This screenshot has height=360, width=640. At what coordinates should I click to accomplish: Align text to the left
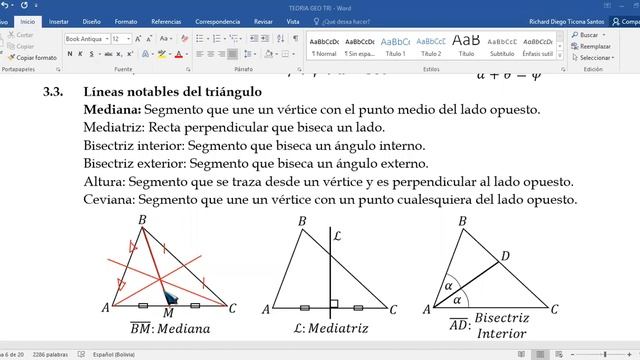(200, 54)
